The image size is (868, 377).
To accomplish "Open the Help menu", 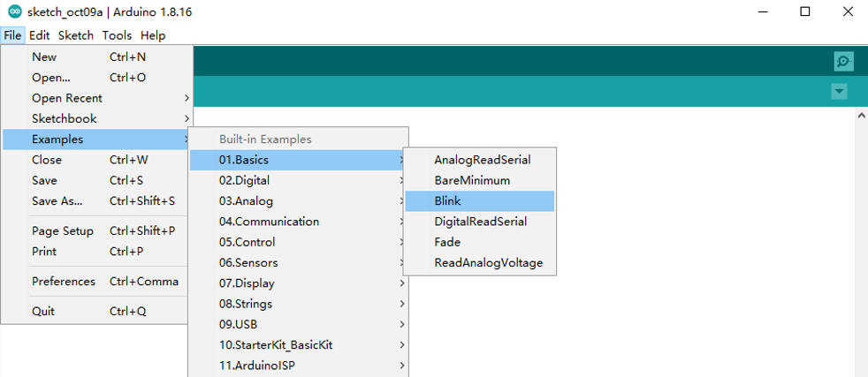I will coord(153,35).
